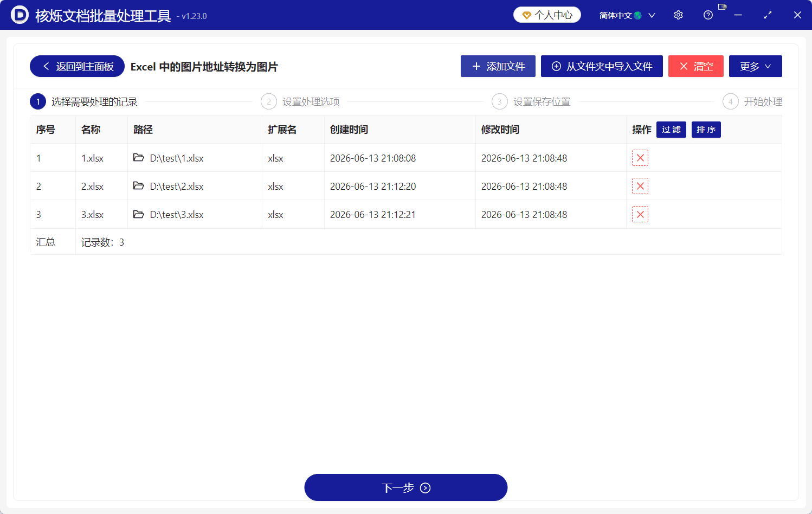
Task: Click folder icon for D:\test\2.xlsx
Action: tap(139, 186)
